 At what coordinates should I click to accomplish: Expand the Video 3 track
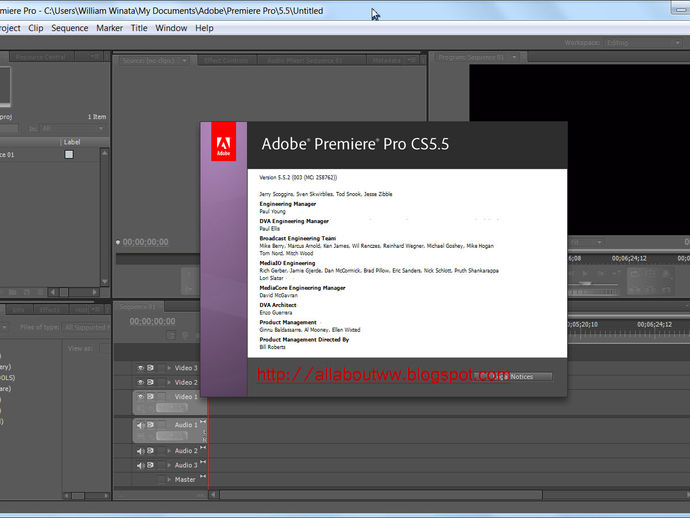tap(169, 368)
